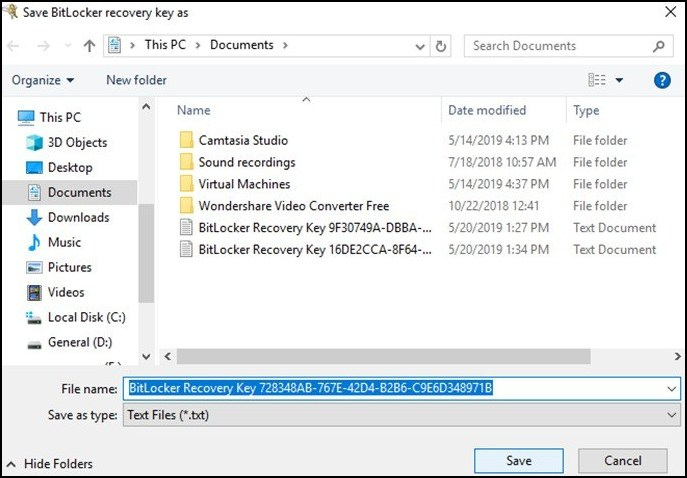Go up one folder level
Image resolution: width=687 pixels, height=478 pixels.
pos(89,46)
